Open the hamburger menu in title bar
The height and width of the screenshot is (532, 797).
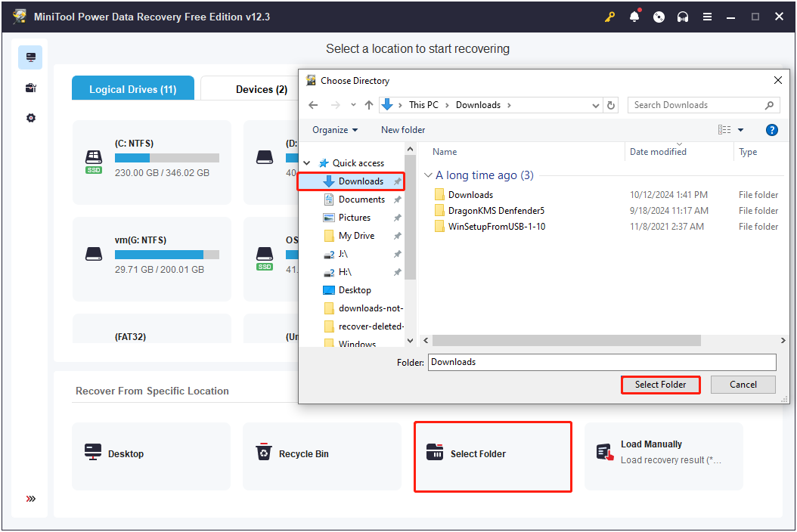pyautogui.click(x=707, y=17)
